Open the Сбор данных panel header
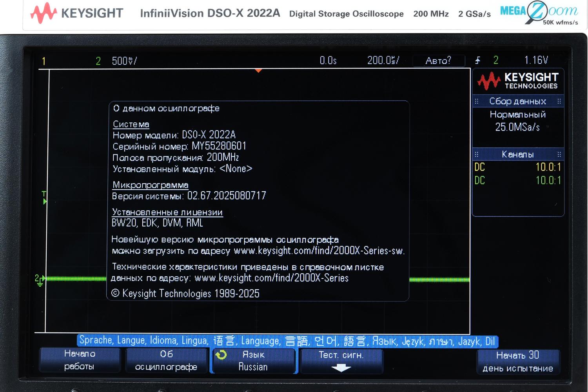588x392 pixels. coord(518,101)
